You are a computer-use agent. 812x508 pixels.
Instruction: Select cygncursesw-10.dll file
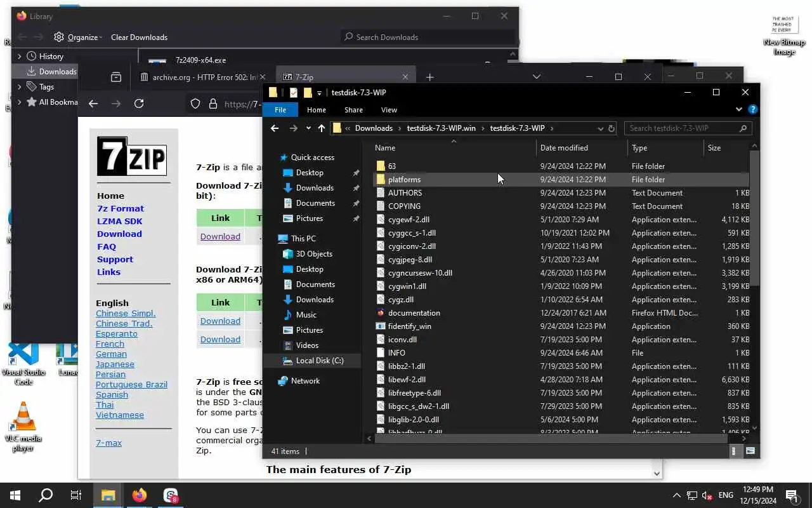pyautogui.click(x=420, y=273)
